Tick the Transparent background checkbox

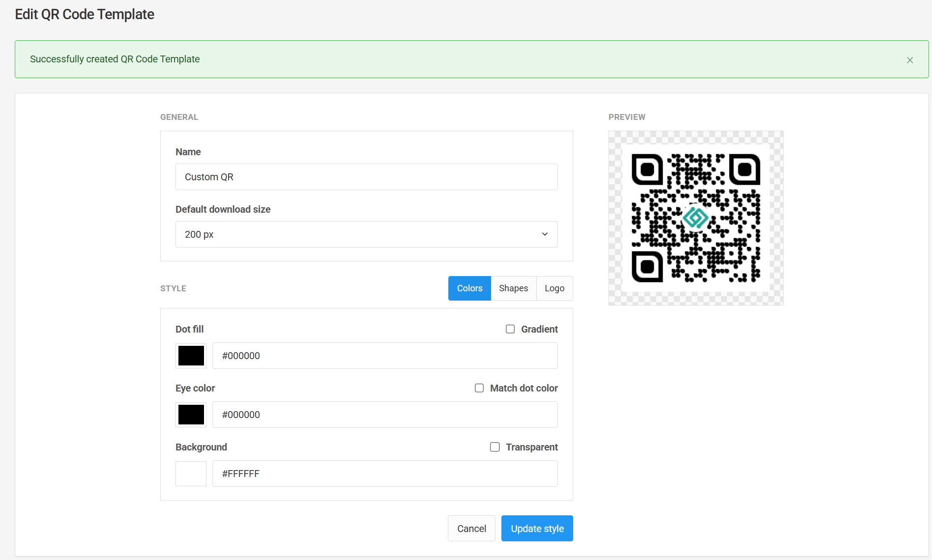pos(495,447)
